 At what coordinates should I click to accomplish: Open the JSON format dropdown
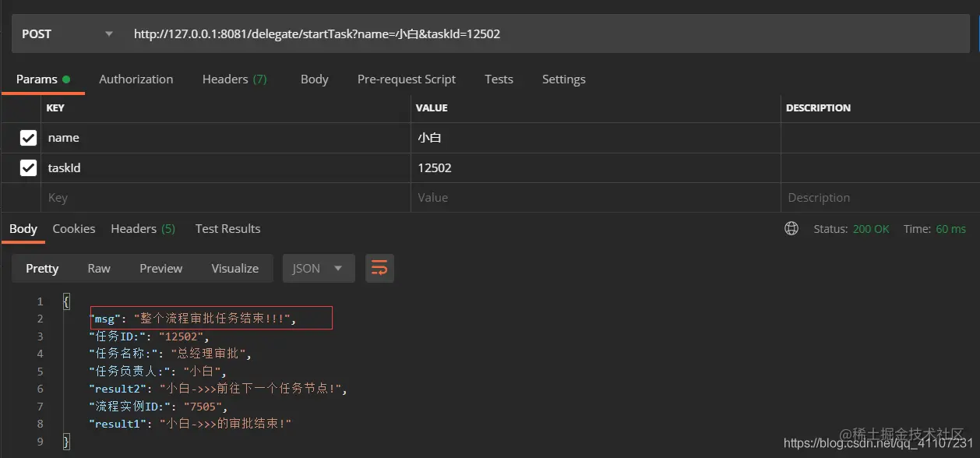click(x=319, y=268)
